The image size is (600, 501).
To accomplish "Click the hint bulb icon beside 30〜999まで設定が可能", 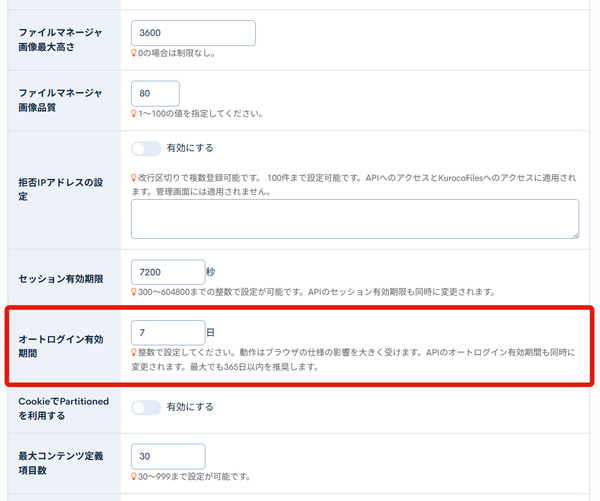I will [134, 477].
